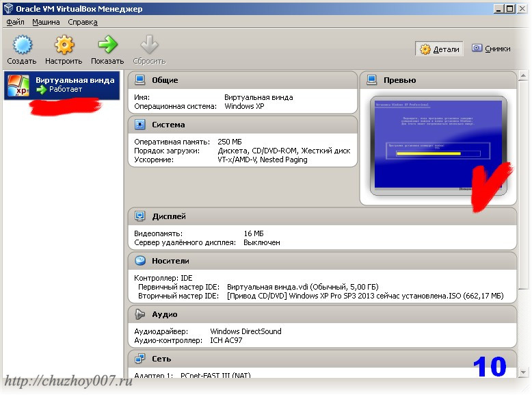Open the Справка menu
Image resolution: width=532 pixels, height=395 pixels.
[83, 22]
